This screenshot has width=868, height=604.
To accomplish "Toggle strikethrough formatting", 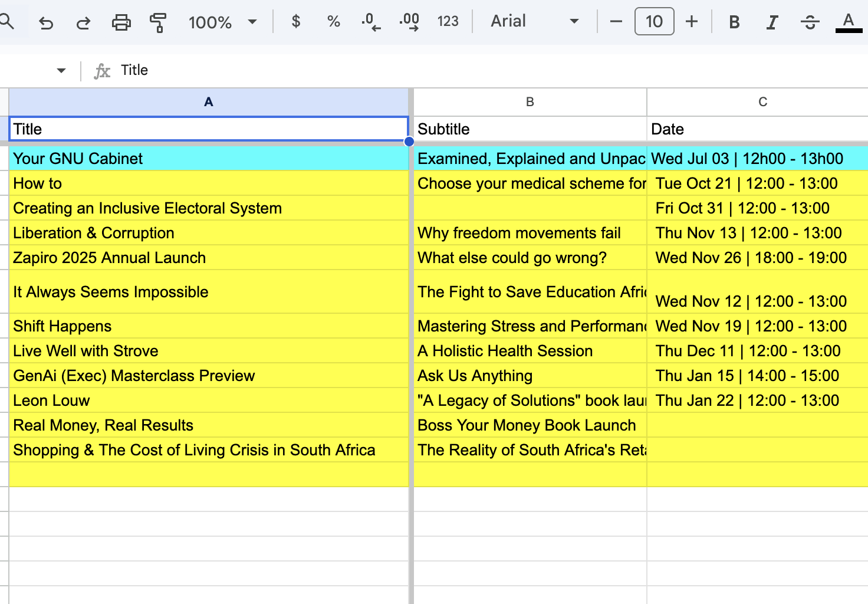I will (x=810, y=22).
